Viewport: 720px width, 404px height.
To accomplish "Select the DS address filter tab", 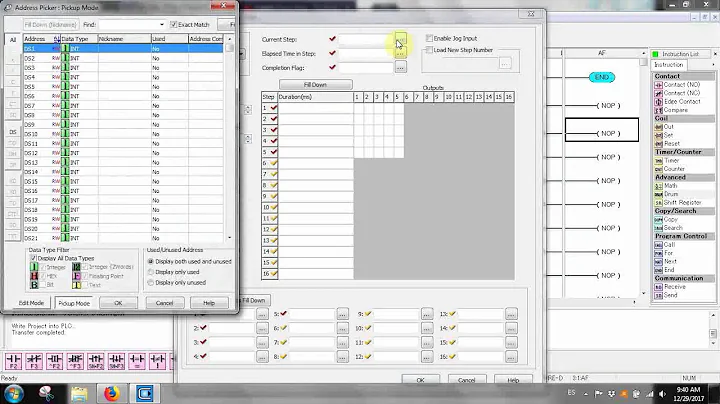I will click(x=13, y=132).
